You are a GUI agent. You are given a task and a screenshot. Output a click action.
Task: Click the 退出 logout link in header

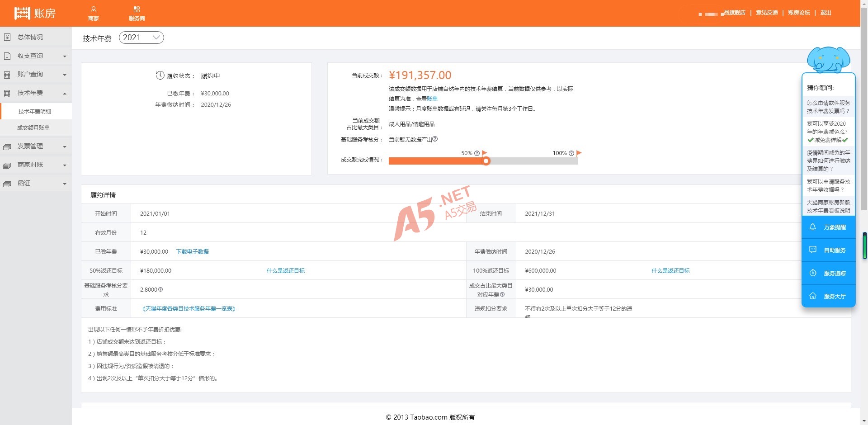pos(826,13)
